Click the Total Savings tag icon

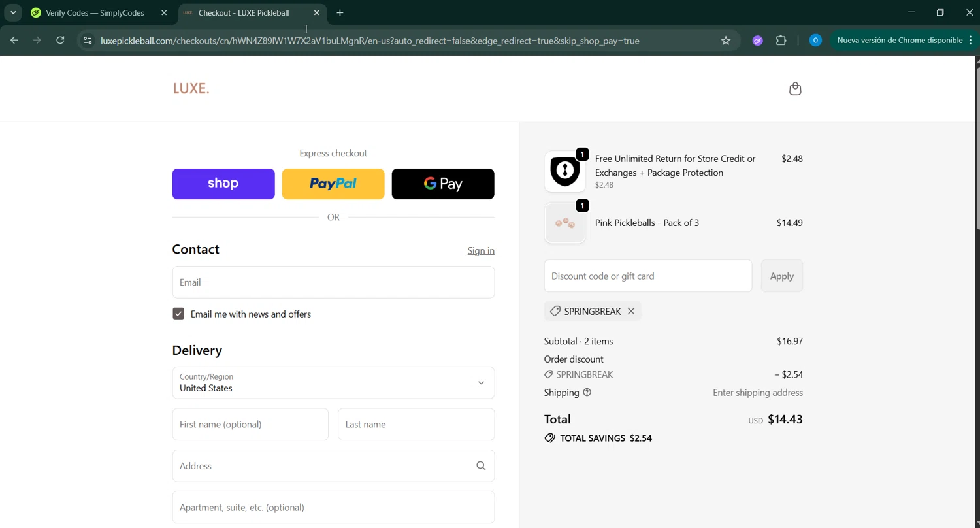tap(550, 438)
